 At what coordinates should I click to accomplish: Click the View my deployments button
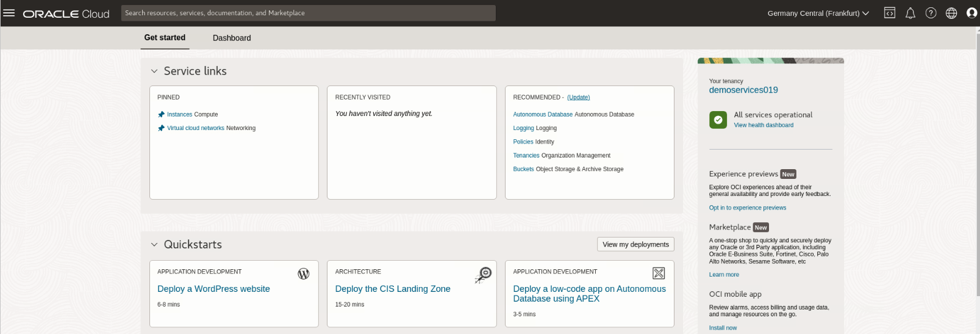[x=635, y=244]
